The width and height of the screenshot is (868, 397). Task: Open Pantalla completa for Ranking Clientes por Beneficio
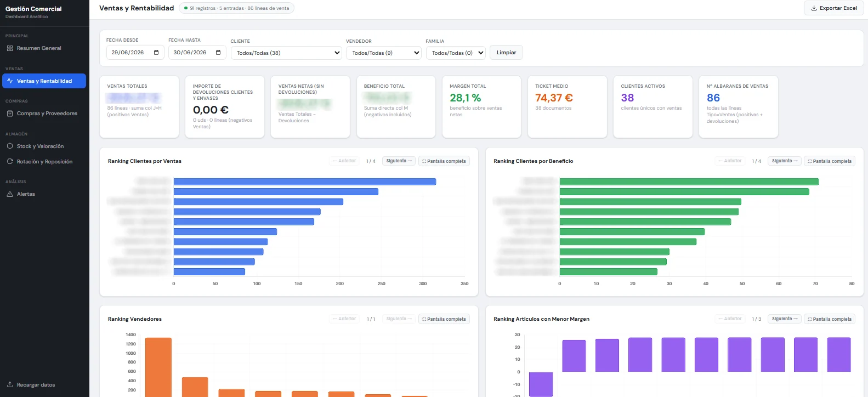click(x=829, y=161)
